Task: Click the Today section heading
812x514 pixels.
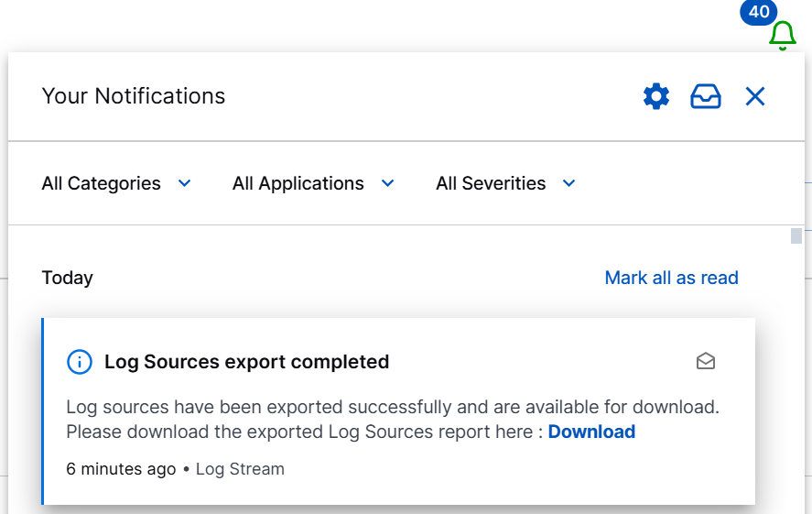Action: [x=68, y=278]
